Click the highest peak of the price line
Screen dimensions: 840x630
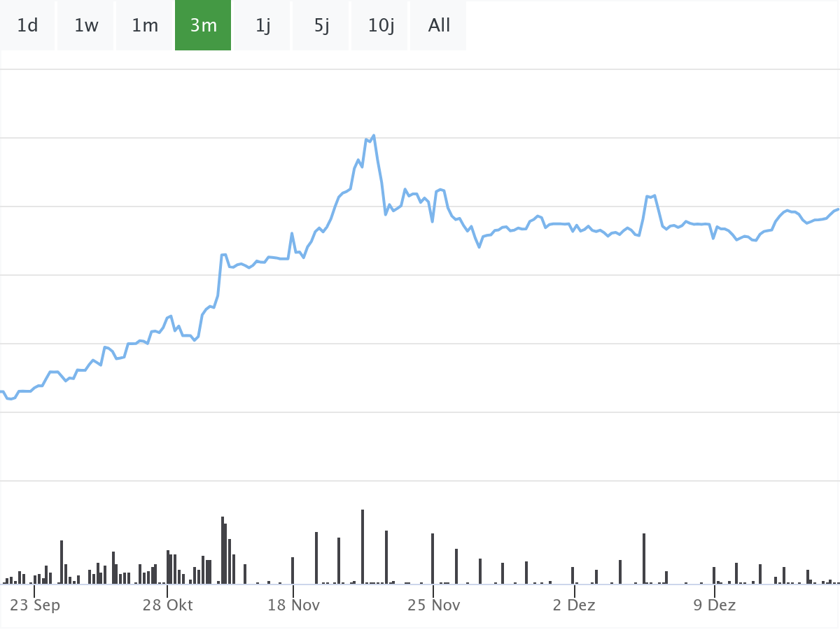[374, 135]
